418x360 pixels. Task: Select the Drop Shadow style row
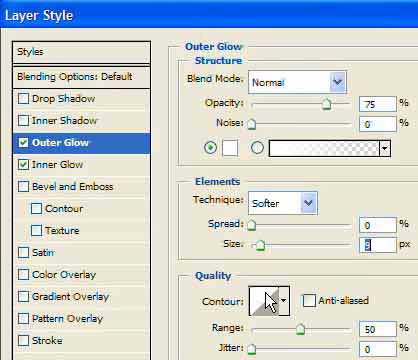click(x=81, y=99)
